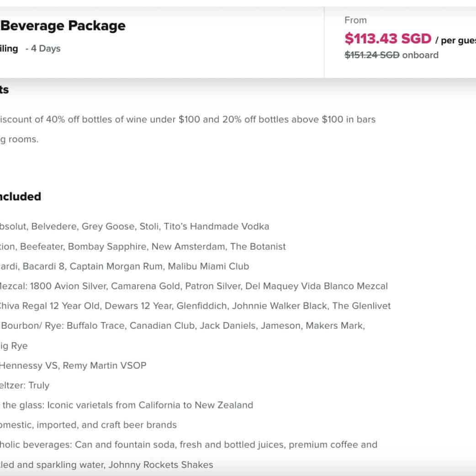Click the Iconic varietals wine by the glass line
476x476 pixels.
[x=127, y=405]
